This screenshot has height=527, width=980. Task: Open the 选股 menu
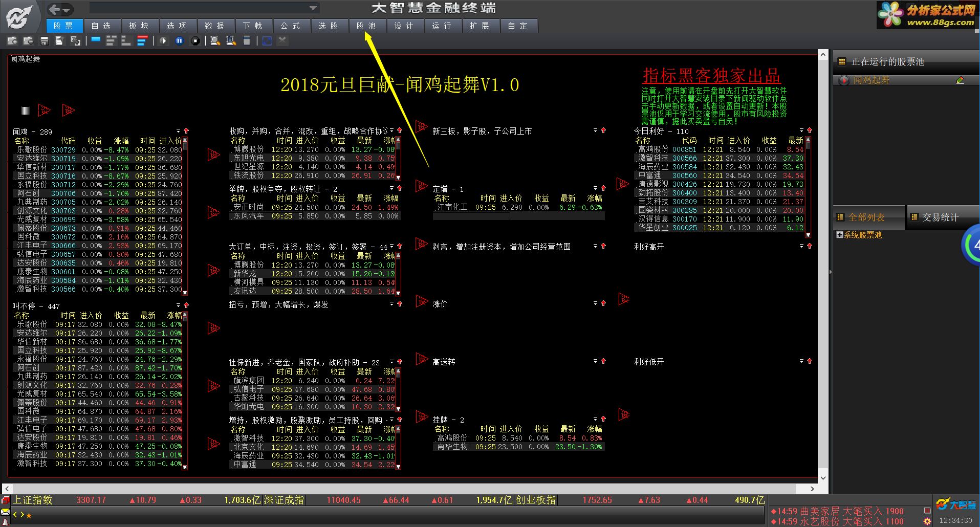pos(329,26)
